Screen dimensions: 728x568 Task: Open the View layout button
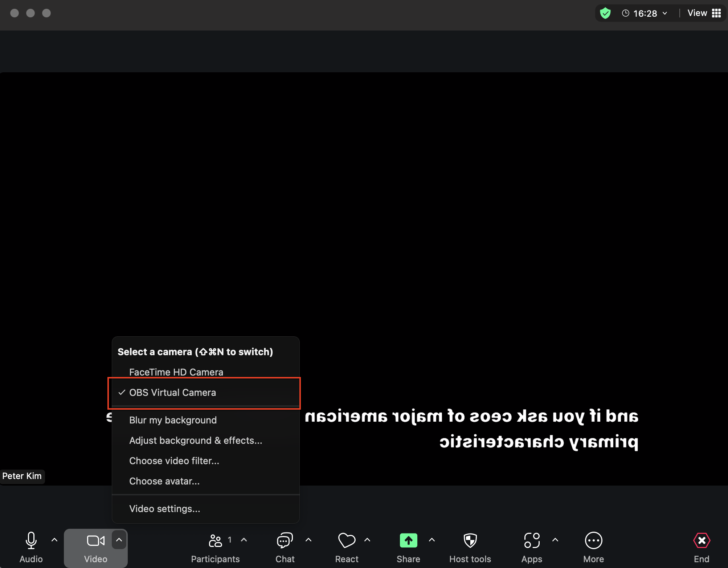click(x=704, y=13)
